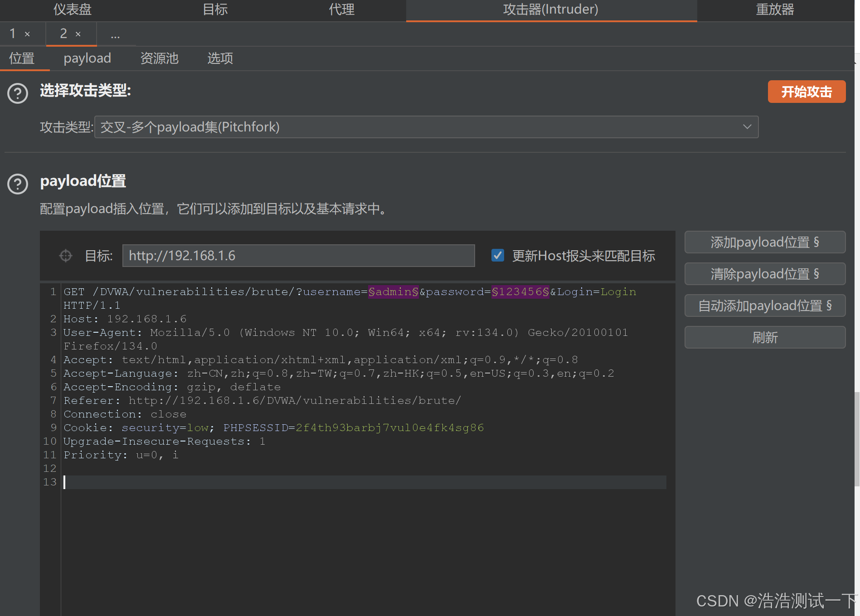Select Intruder sub-tab 2
Screen dimensions: 860x616
coord(63,34)
